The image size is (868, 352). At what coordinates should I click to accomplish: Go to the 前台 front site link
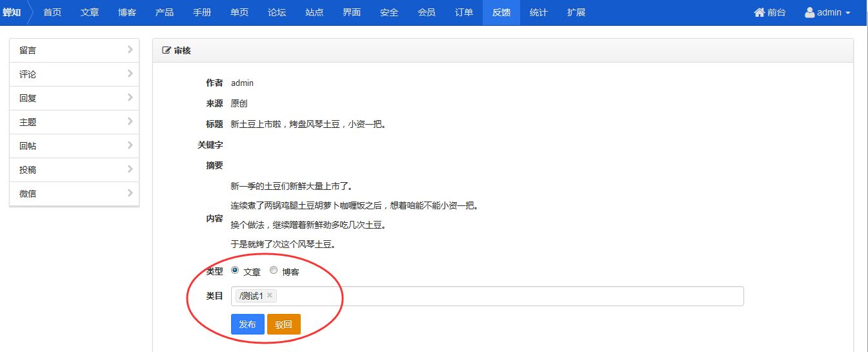coord(777,12)
